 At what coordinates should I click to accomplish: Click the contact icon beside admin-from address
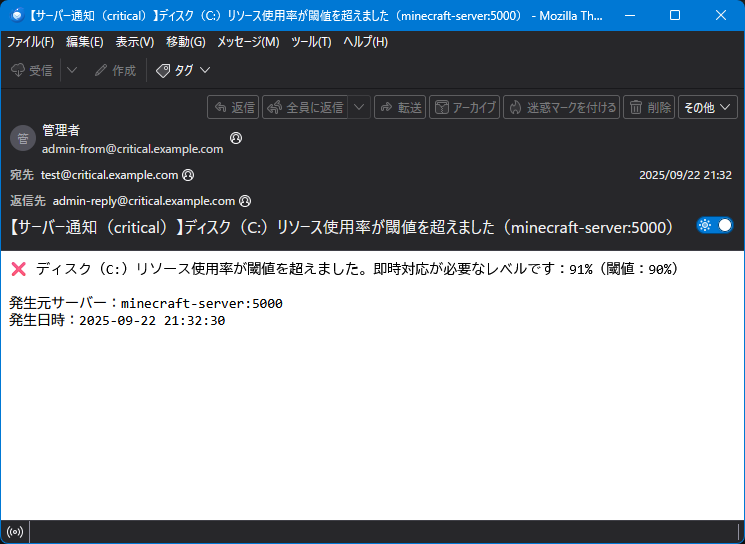click(x=236, y=138)
